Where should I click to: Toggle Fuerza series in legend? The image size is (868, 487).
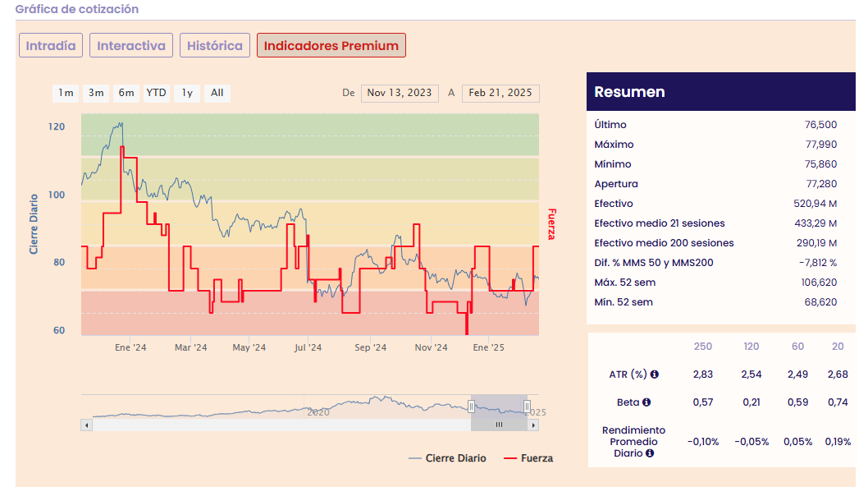coord(528,458)
